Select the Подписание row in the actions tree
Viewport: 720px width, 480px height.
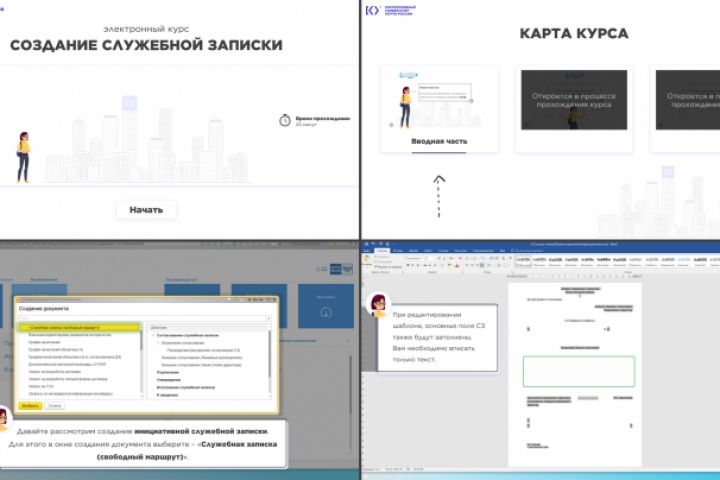pos(168,373)
